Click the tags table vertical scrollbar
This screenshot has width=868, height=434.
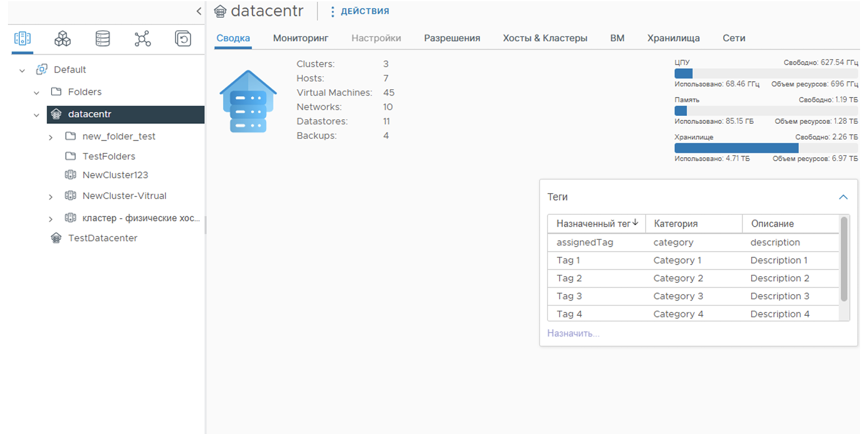coord(844,258)
